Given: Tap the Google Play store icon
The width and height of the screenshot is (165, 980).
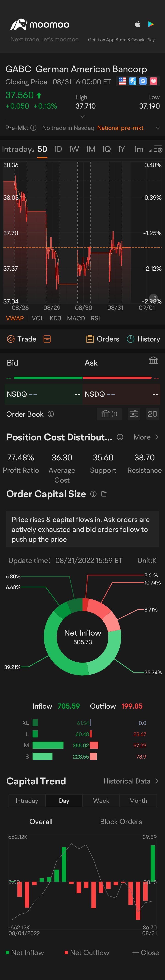Looking at the screenshot, I should pos(151,24).
